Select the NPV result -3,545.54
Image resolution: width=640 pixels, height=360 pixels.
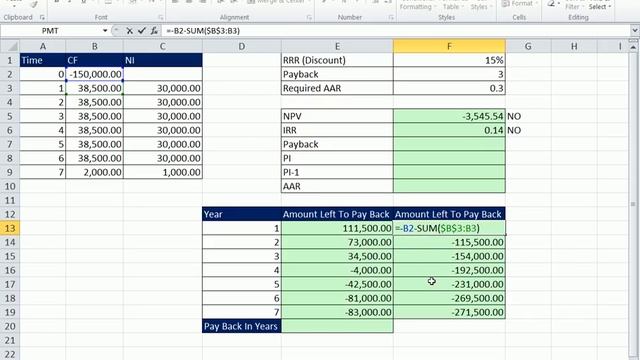point(449,116)
